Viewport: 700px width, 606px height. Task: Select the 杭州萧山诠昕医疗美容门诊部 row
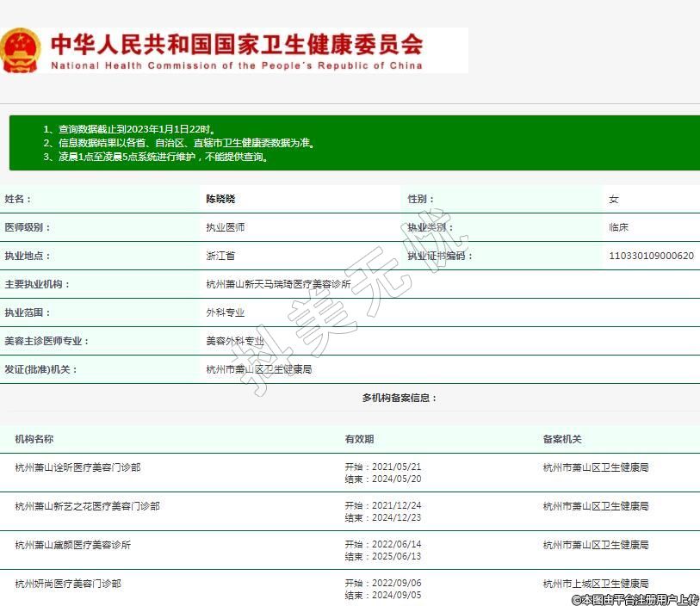click(x=77, y=467)
